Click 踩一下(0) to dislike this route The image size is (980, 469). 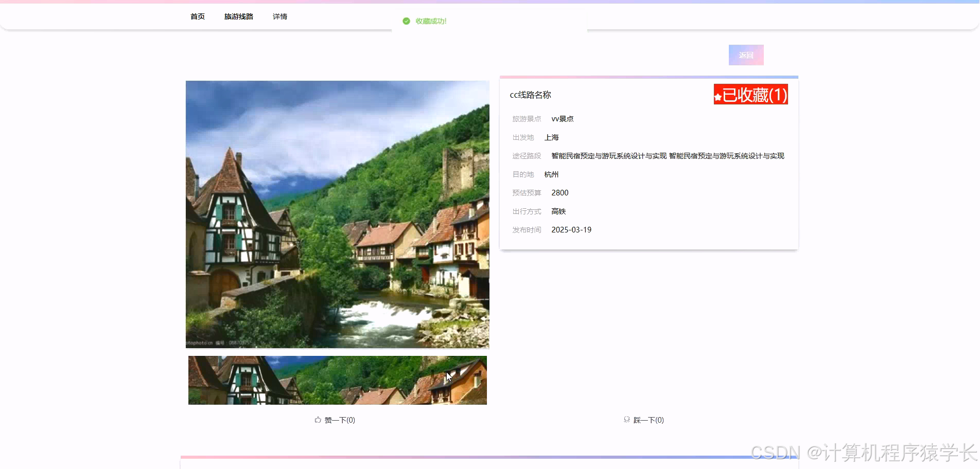[x=647, y=420]
